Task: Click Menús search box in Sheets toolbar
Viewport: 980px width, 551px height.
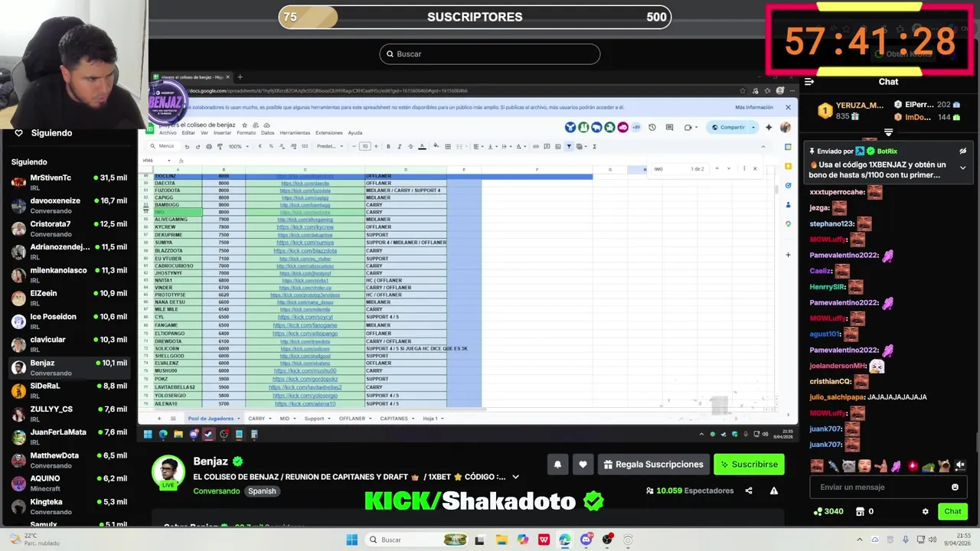Action: click(163, 146)
